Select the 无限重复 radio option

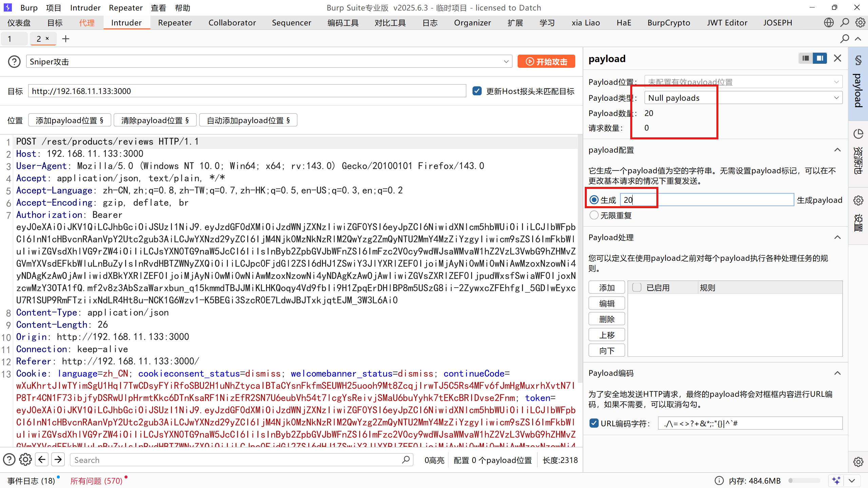coord(594,215)
